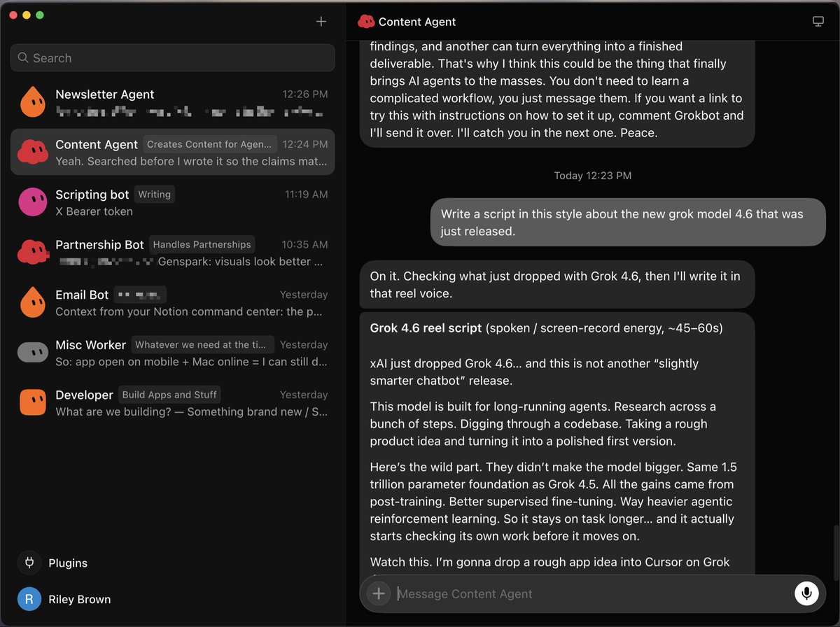
Task: Click Content Agent red cloud avatar in list
Action: click(x=32, y=152)
